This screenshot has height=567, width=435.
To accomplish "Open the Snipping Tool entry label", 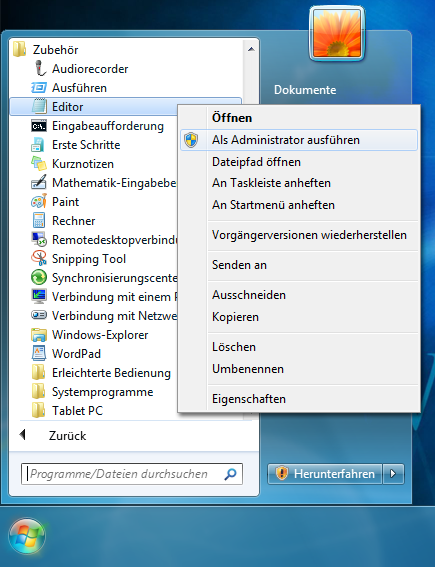I will pyautogui.click(x=89, y=259).
